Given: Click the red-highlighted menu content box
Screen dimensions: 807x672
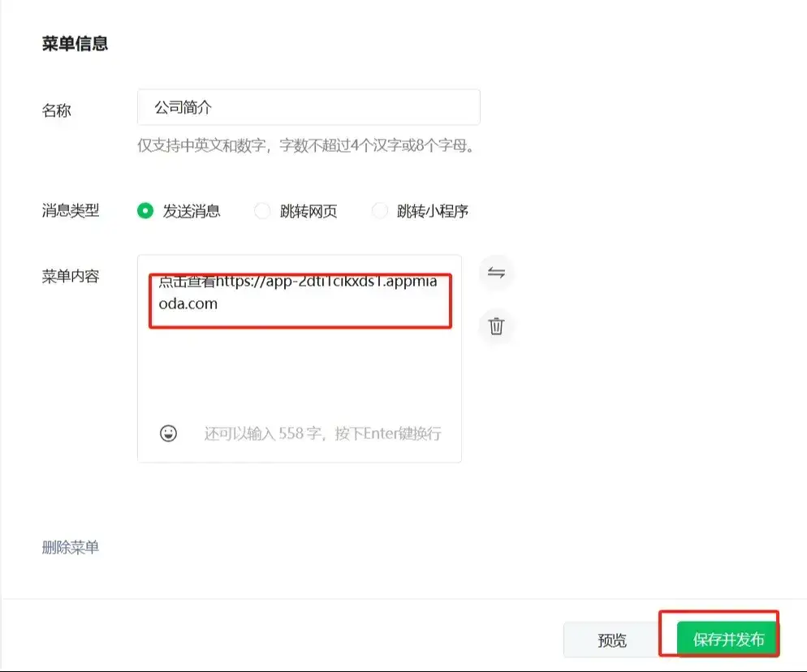Looking at the screenshot, I should [300, 300].
